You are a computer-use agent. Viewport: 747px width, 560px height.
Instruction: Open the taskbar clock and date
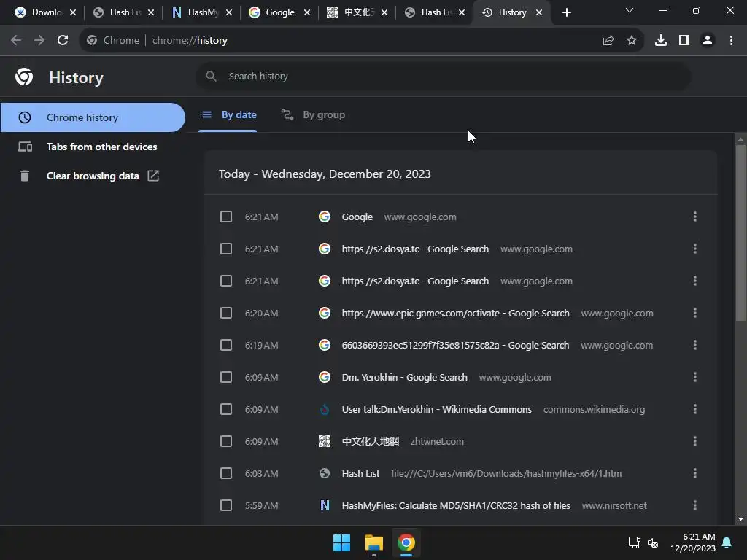[693, 542]
